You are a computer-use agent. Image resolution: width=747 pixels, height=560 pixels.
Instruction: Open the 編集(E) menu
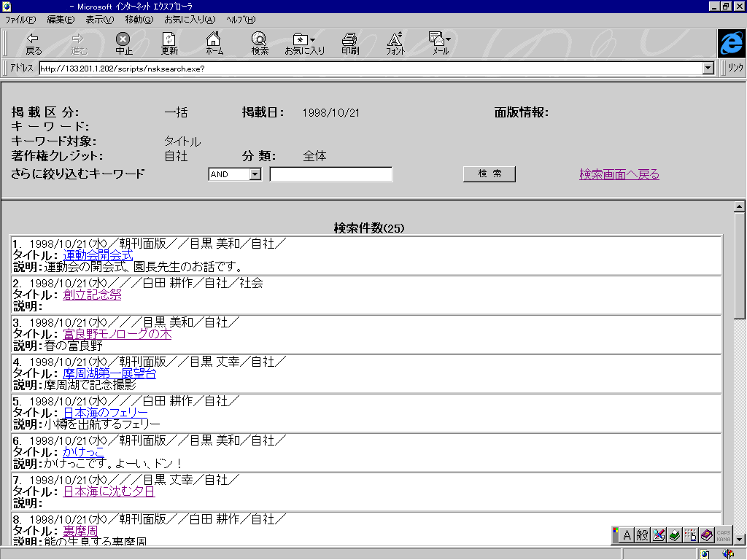(x=61, y=20)
